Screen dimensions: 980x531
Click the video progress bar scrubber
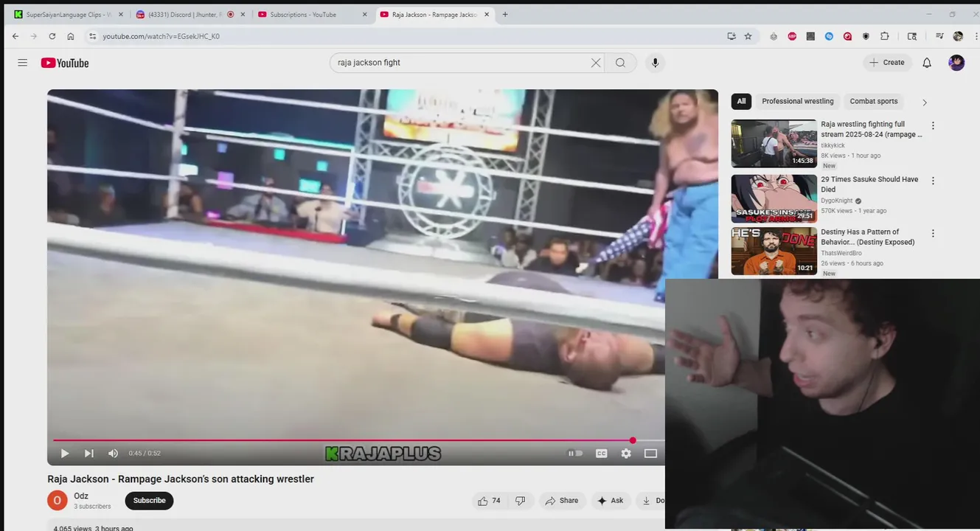[633, 440]
